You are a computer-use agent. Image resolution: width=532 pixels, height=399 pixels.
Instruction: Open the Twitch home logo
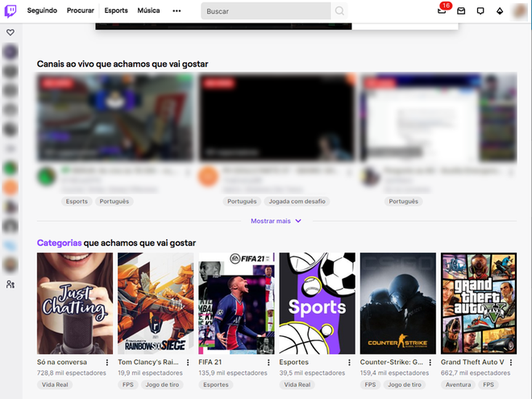(10, 10)
